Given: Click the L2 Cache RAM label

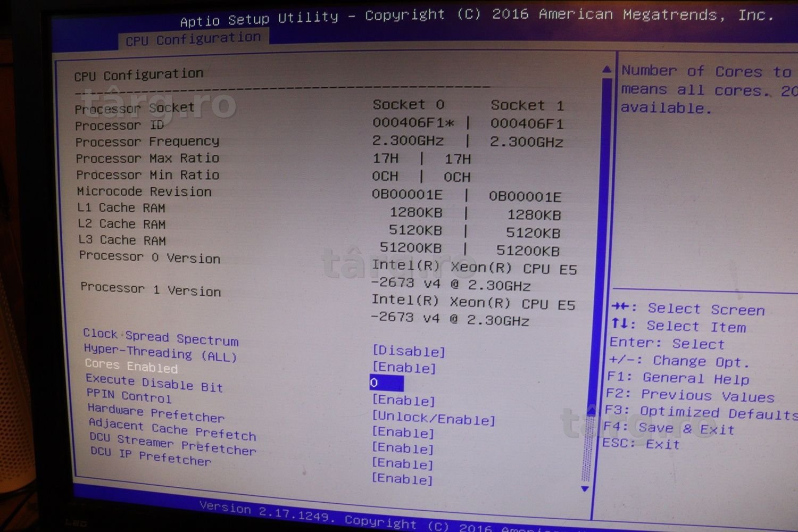Looking at the screenshot, I should [122, 224].
